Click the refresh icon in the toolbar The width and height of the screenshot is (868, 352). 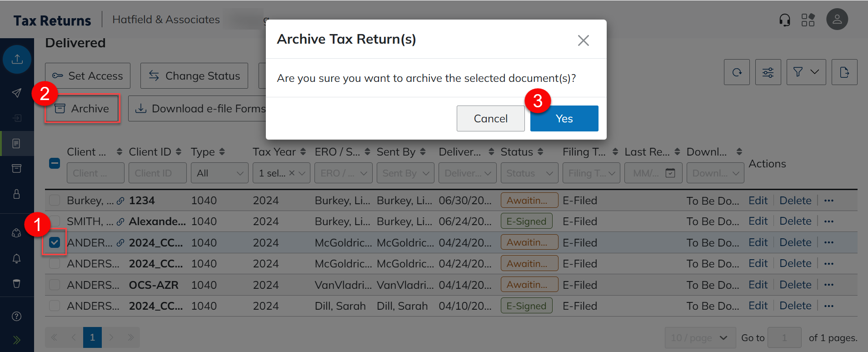(736, 72)
